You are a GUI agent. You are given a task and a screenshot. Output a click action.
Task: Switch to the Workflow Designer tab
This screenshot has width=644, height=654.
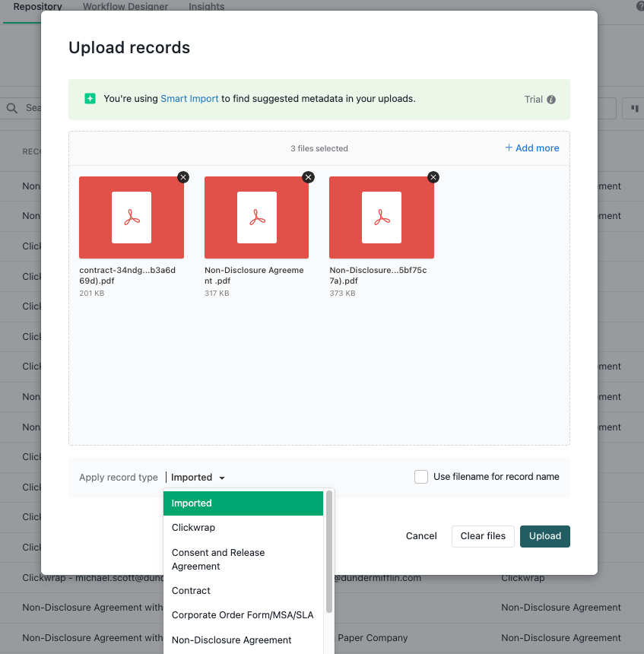pos(125,6)
